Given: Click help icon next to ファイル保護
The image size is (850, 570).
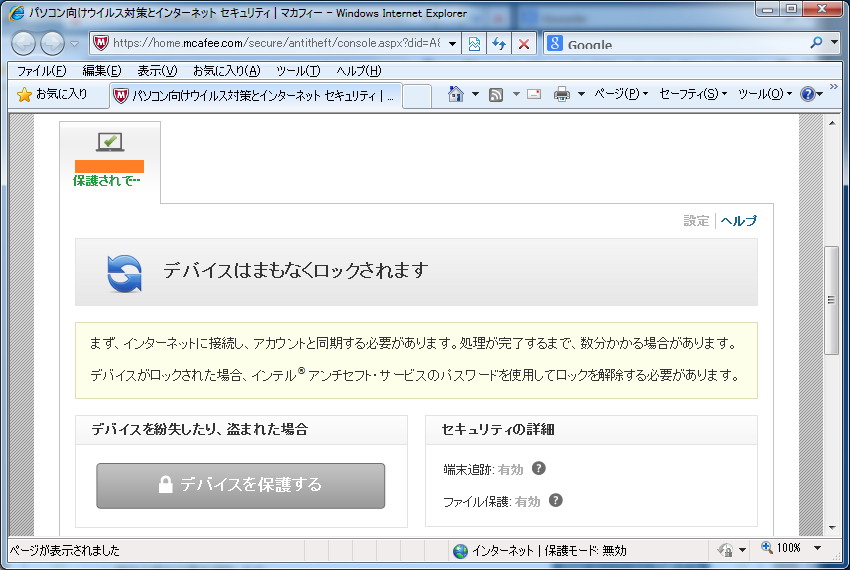Looking at the screenshot, I should (x=556, y=500).
